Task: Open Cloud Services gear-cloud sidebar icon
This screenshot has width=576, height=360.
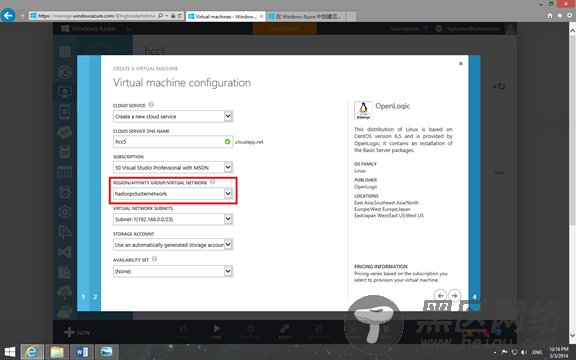Action: 65,132
